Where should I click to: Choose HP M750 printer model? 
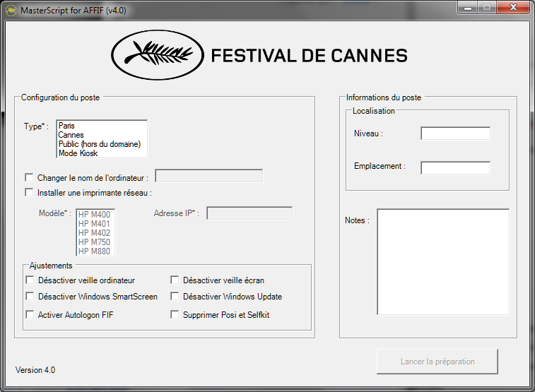point(95,242)
